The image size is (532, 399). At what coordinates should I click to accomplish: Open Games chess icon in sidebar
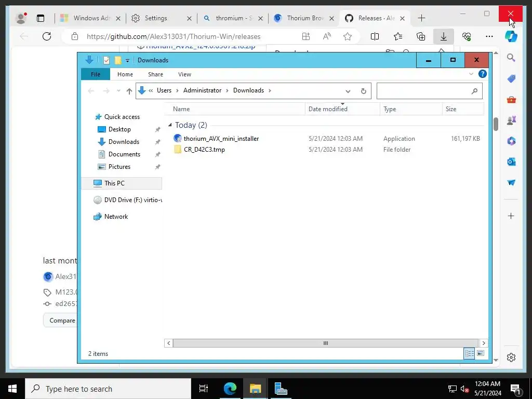[511, 120]
